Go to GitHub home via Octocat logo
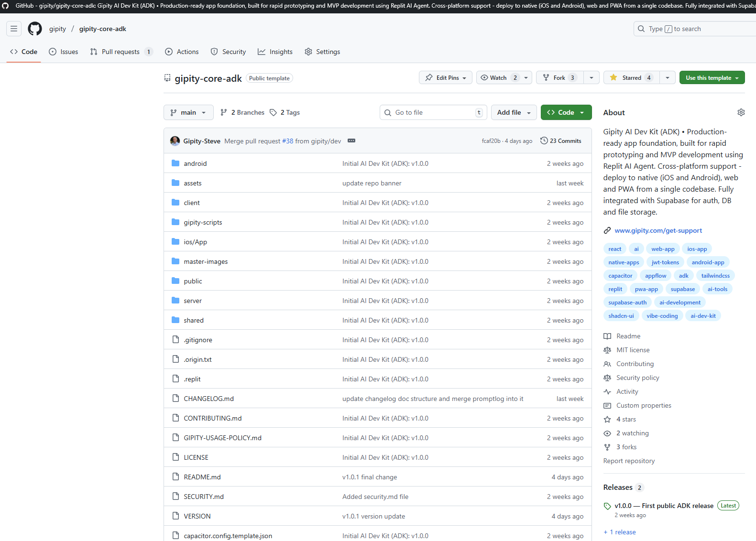The image size is (756, 541). coord(35,29)
